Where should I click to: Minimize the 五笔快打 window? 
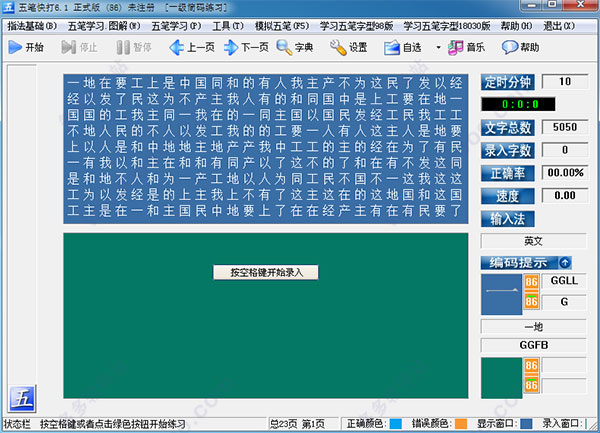tap(531, 5)
